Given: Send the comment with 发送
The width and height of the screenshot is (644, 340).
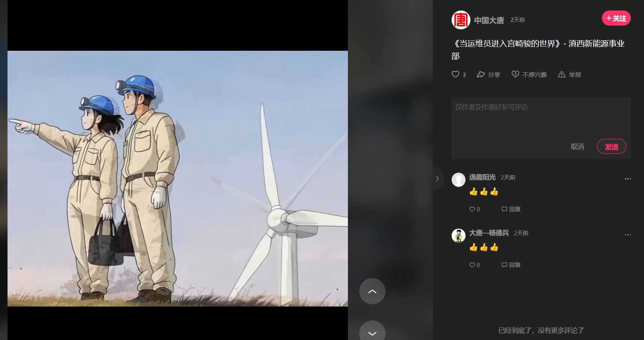Looking at the screenshot, I should 612,147.
